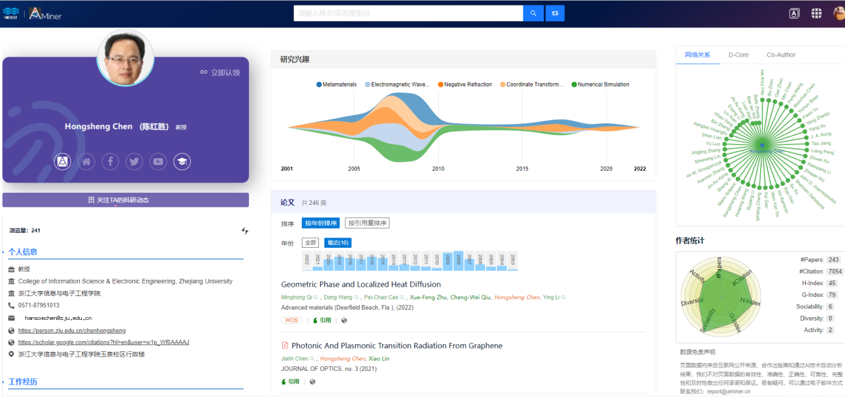
Task: Open the person.zju.edu.cn/chenhongsheng link
Action: 72,330
